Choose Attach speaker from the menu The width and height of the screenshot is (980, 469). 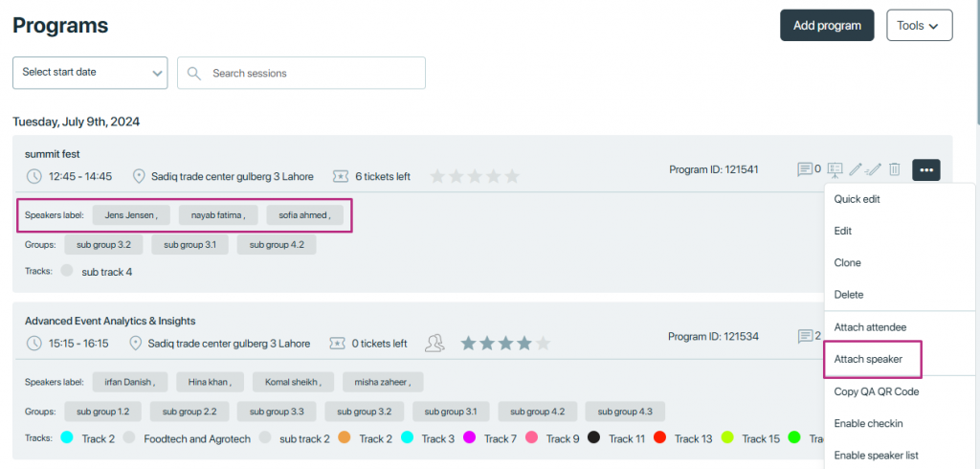[x=868, y=360]
